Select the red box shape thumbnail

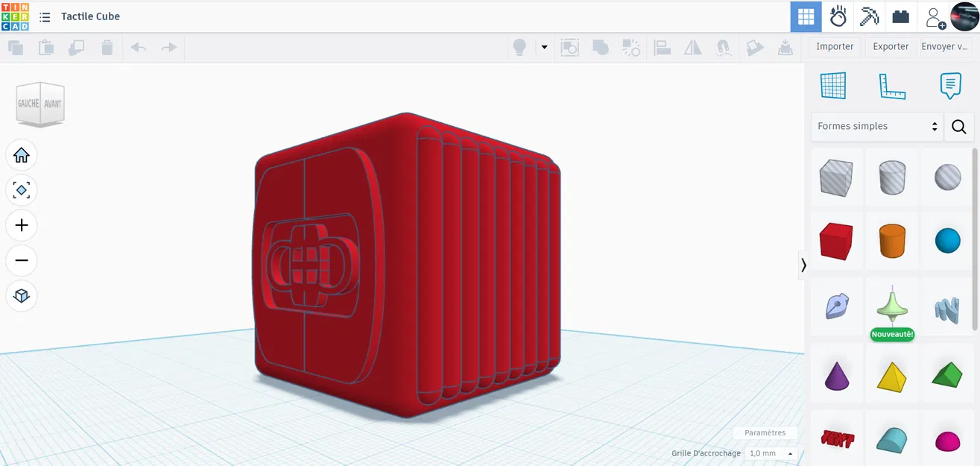point(836,240)
